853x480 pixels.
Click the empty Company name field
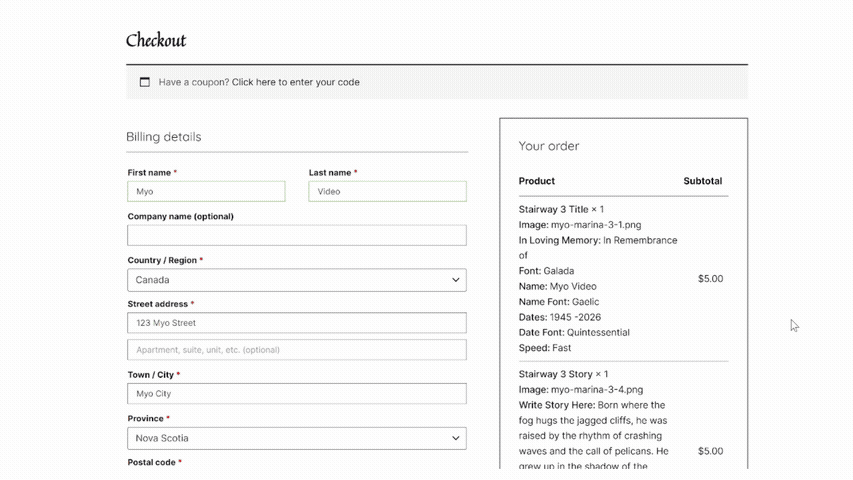[x=296, y=235]
